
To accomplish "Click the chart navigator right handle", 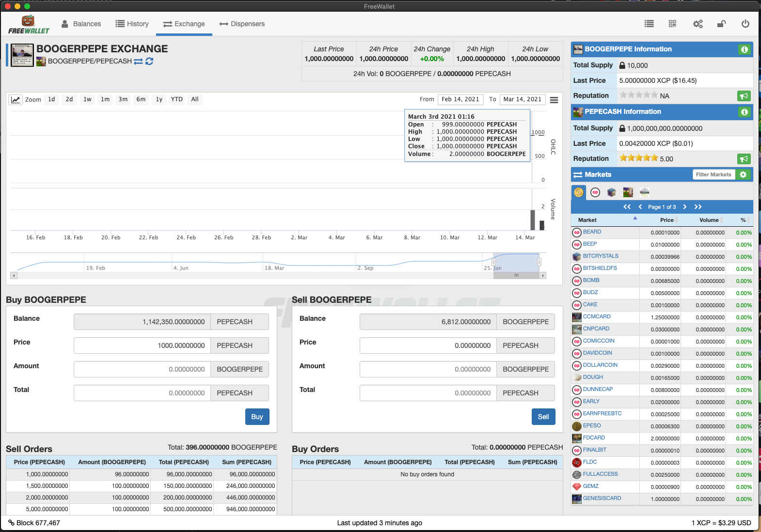I will point(539,262).
